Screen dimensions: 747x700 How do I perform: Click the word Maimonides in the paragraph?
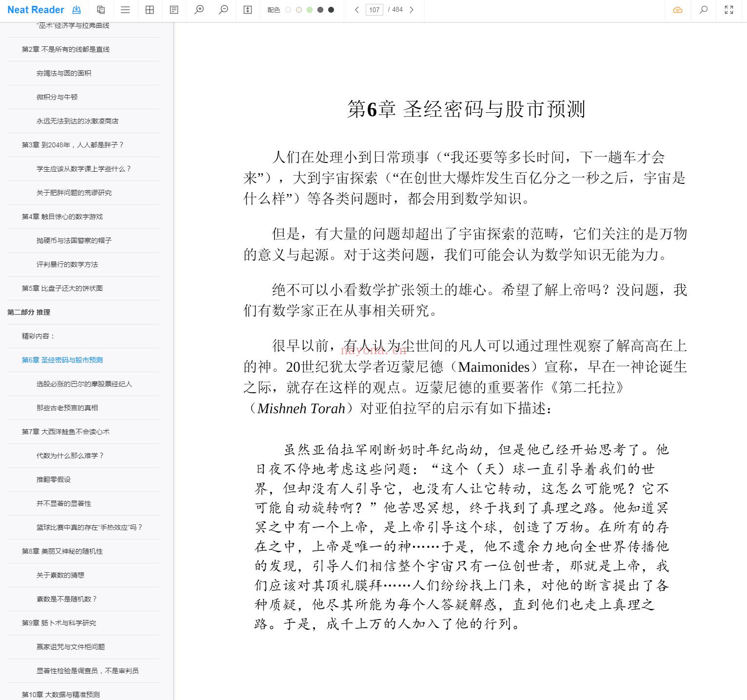(493, 367)
